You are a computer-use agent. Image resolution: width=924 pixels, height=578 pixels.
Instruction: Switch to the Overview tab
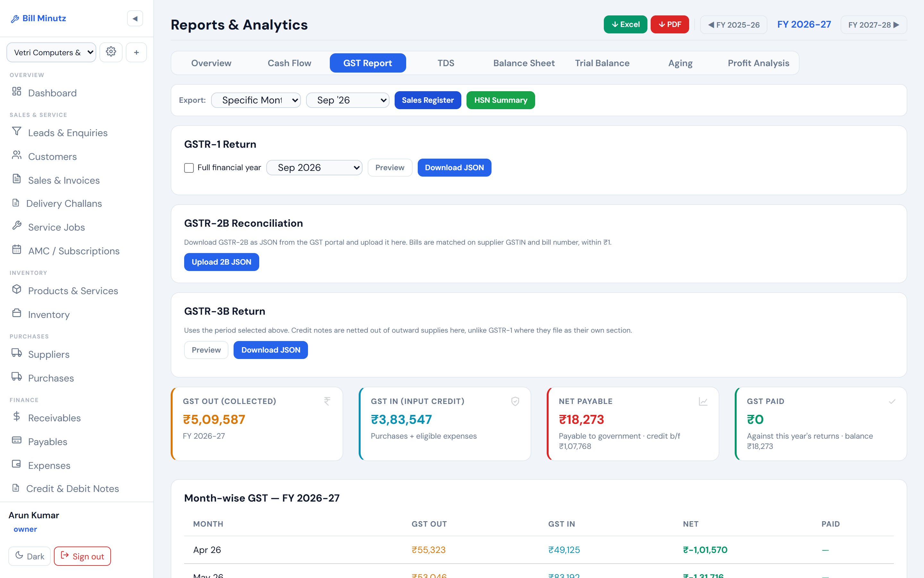coord(211,63)
